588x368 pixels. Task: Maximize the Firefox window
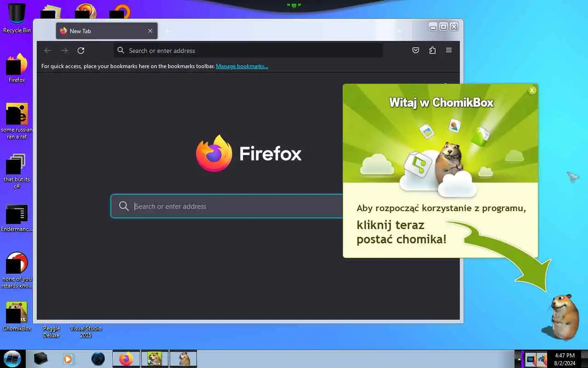tap(443, 27)
